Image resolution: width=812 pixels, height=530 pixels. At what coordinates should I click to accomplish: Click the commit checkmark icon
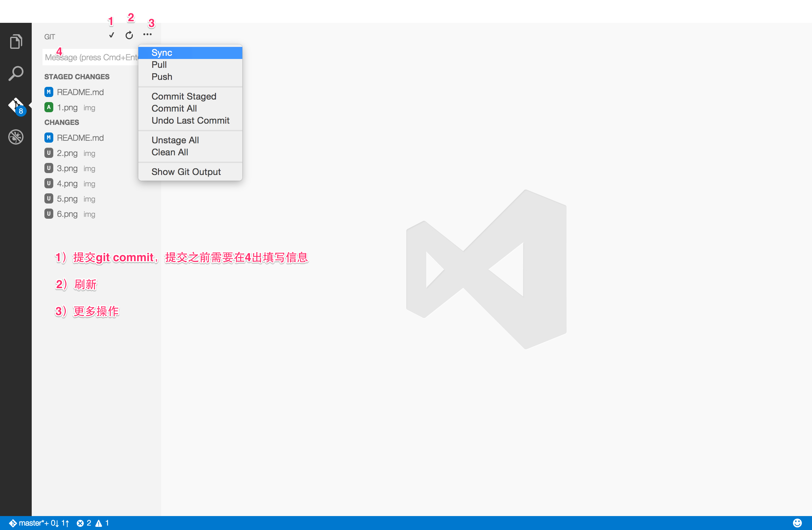tap(111, 35)
